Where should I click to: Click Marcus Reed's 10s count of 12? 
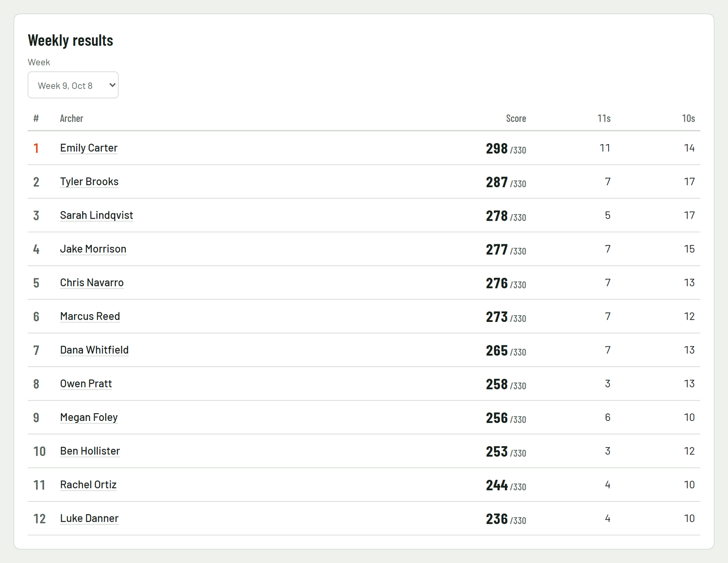pos(689,316)
